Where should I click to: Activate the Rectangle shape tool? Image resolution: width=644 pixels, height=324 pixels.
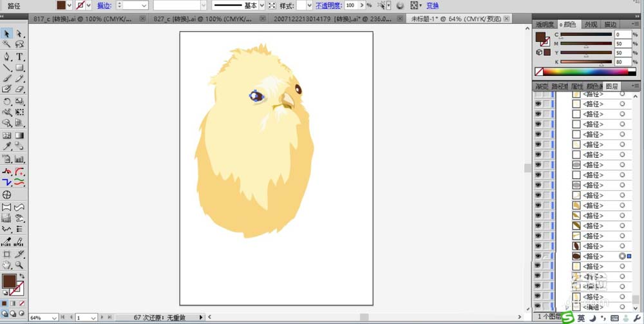coord(19,68)
